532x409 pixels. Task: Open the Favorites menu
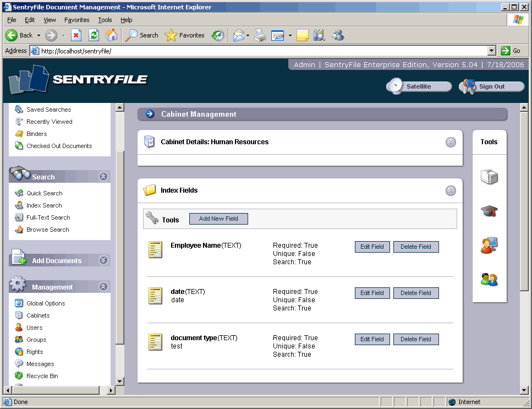coord(76,20)
